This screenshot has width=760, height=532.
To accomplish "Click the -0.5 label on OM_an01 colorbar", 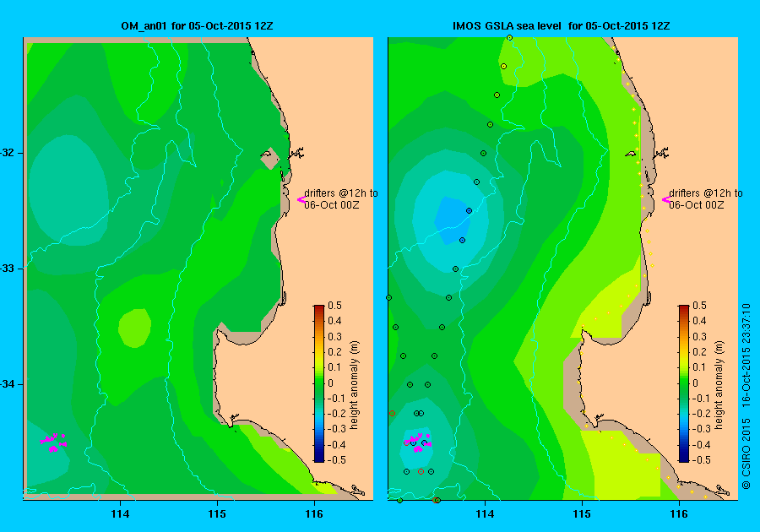I will coord(335,460).
